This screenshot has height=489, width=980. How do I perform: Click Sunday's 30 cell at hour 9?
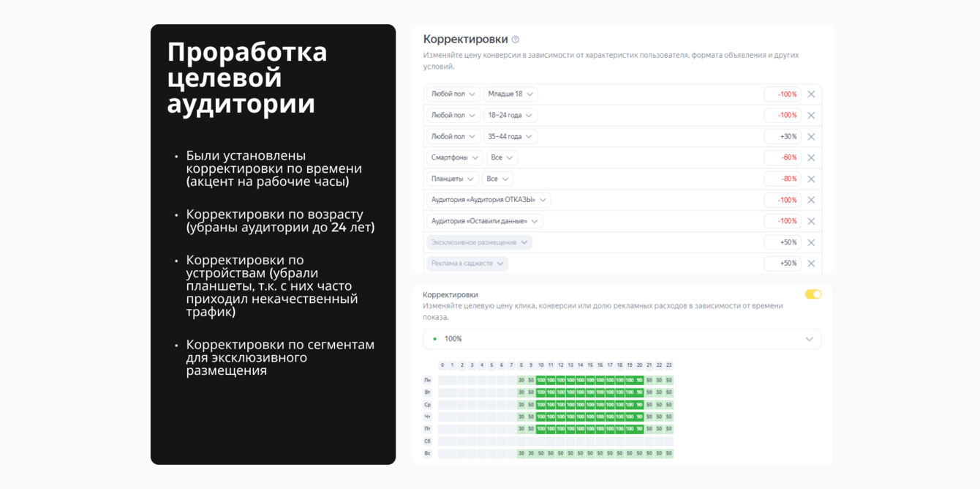click(531, 453)
